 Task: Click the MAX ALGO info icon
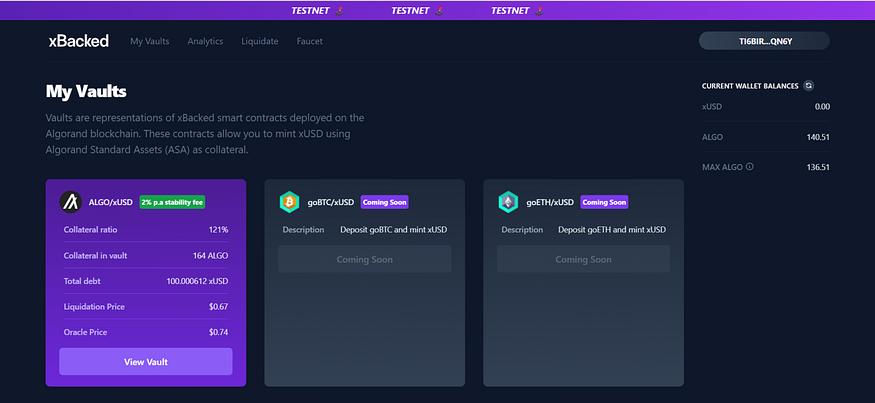[x=750, y=166]
